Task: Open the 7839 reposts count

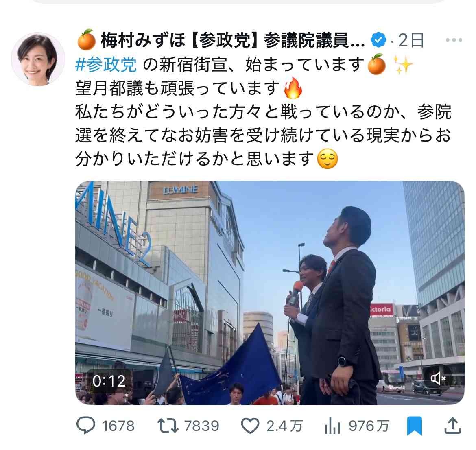Action: [x=201, y=426]
